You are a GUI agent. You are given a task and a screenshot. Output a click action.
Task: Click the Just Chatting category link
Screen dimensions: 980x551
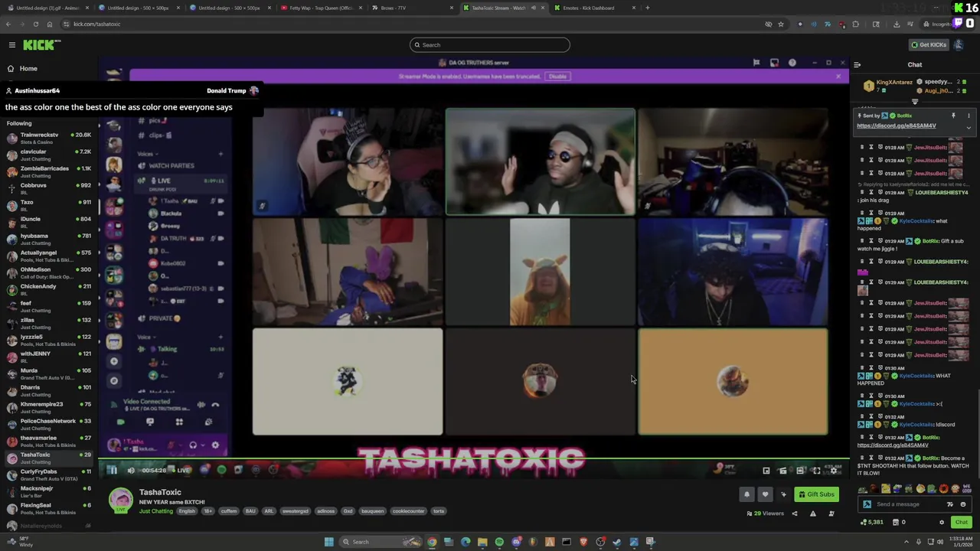coord(156,511)
